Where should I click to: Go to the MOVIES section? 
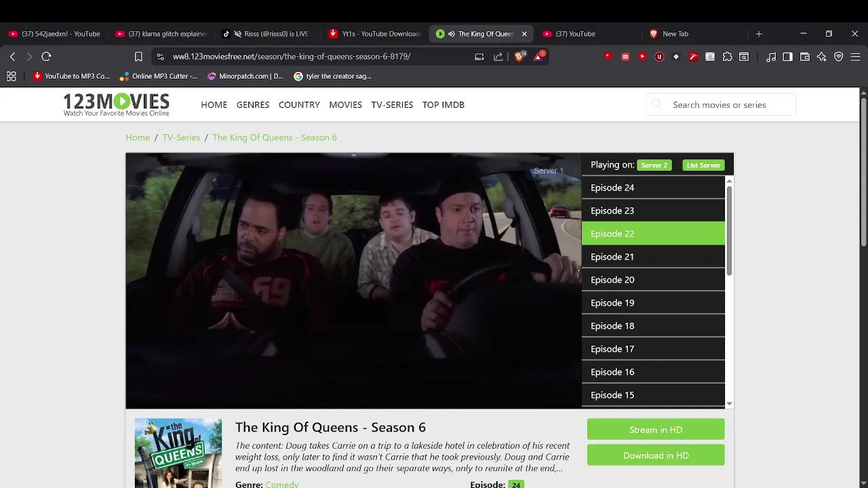click(346, 104)
